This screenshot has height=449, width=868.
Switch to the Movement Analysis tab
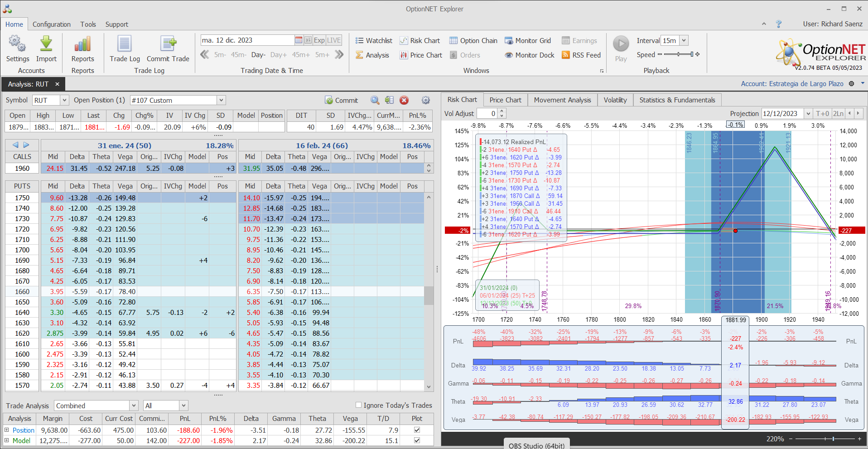pos(562,100)
